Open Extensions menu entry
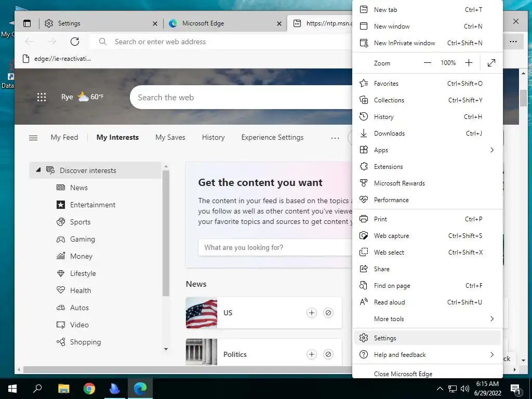The width and height of the screenshot is (532, 399). click(428, 167)
